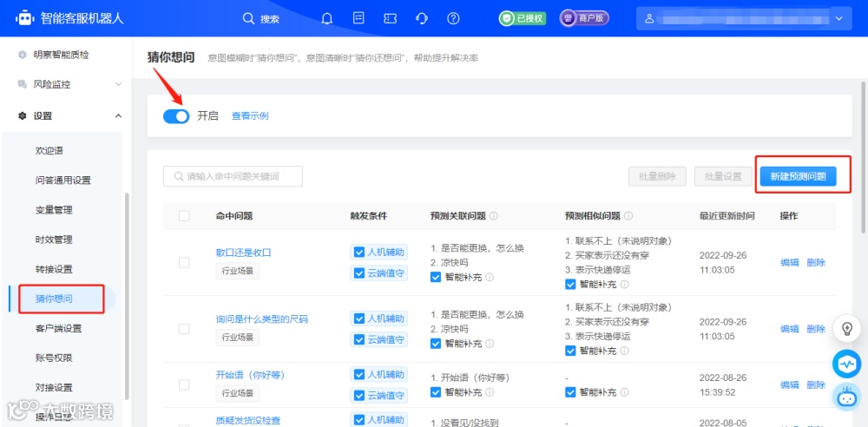Click the 2022-08-26 15:39:52 timestamp
Viewport: 868px width, 427px height.
pyautogui.click(x=723, y=384)
